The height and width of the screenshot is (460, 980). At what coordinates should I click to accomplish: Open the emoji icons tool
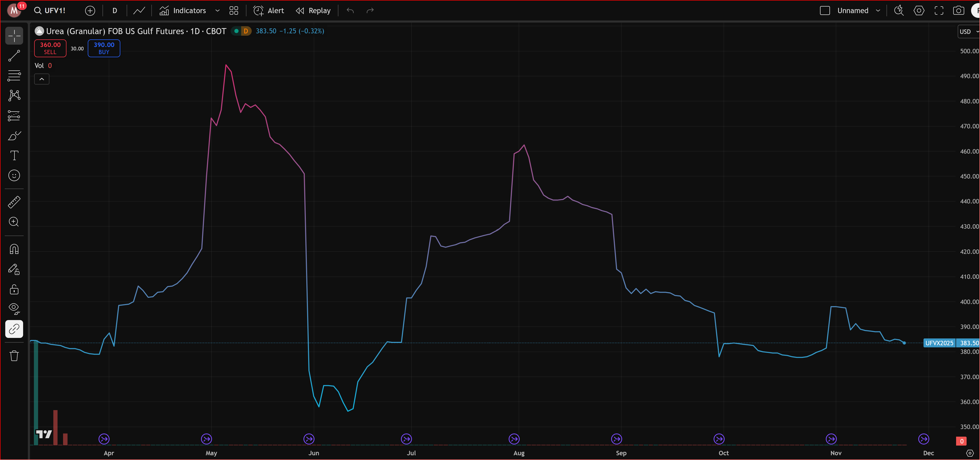point(14,175)
